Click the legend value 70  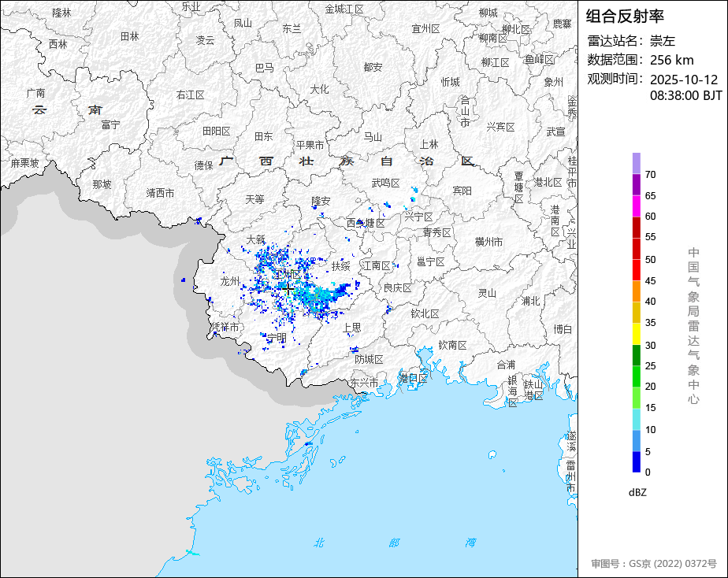651,174
